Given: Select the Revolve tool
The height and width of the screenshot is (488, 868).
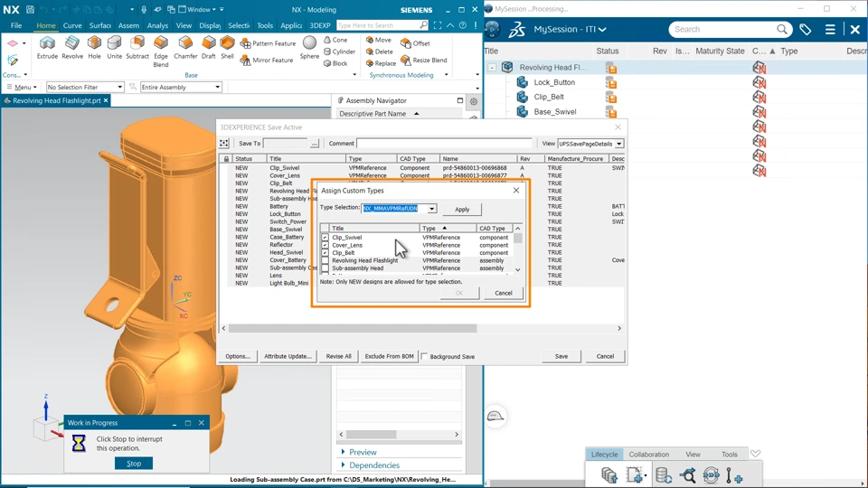Looking at the screenshot, I should point(72,48).
